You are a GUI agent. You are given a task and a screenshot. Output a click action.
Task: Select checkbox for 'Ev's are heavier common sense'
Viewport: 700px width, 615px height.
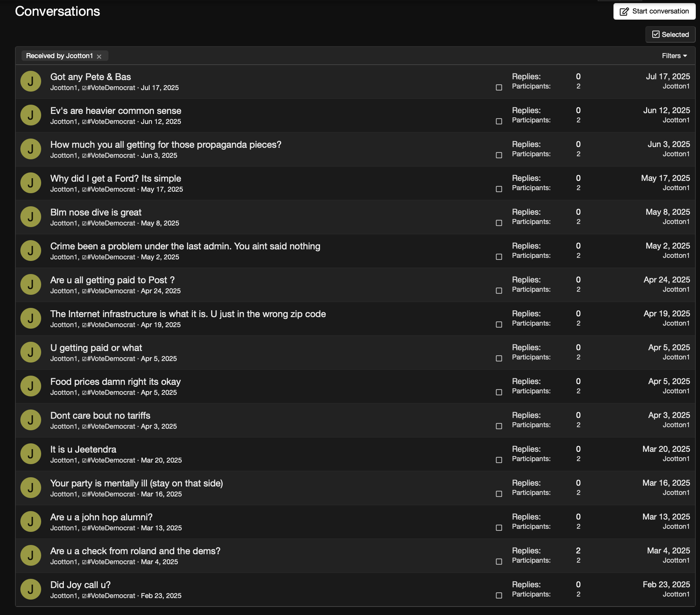[x=499, y=121]
